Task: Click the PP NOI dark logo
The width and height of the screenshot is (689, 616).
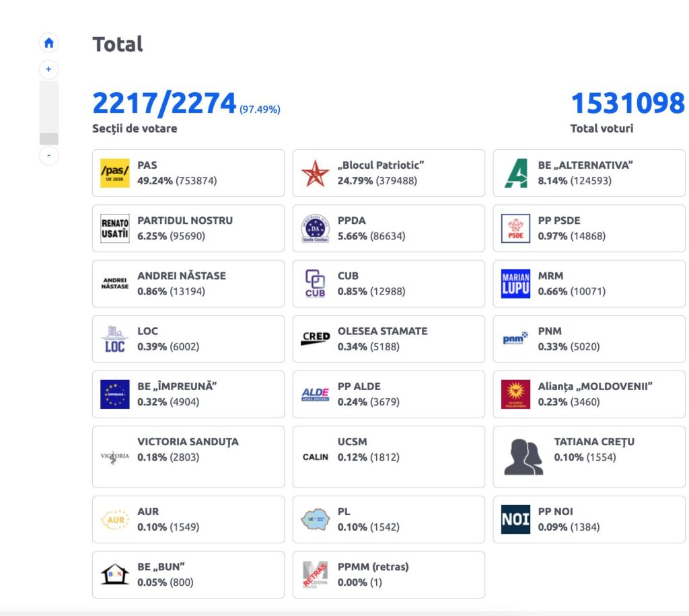Action: [515, 519]
